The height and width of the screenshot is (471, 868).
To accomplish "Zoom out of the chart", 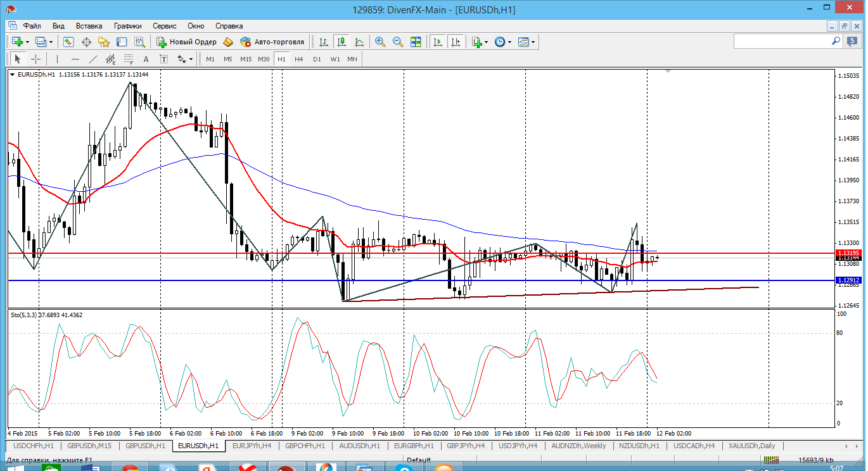I will point(398,42).
